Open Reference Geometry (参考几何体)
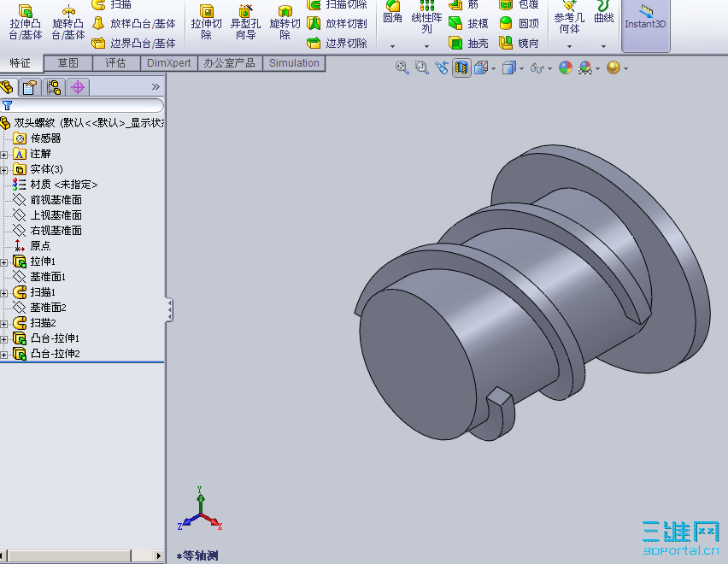The image size is (728, 564). (569, 18)
